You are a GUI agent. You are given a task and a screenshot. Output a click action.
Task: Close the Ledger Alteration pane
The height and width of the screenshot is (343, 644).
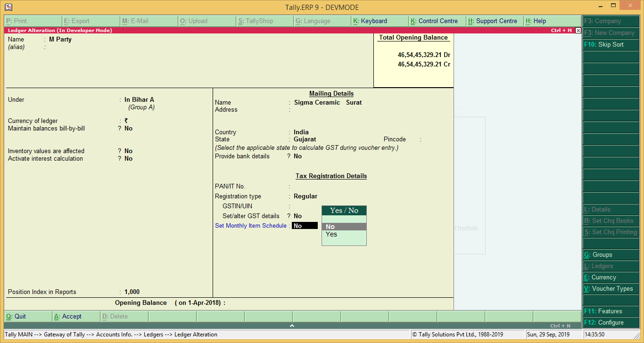coord(578,30)
